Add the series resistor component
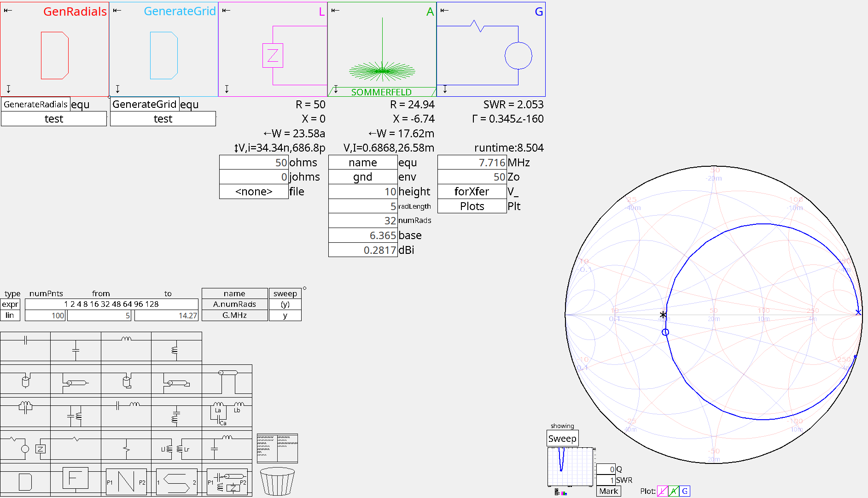The image size is (868, 498). (x=76, y=445)
